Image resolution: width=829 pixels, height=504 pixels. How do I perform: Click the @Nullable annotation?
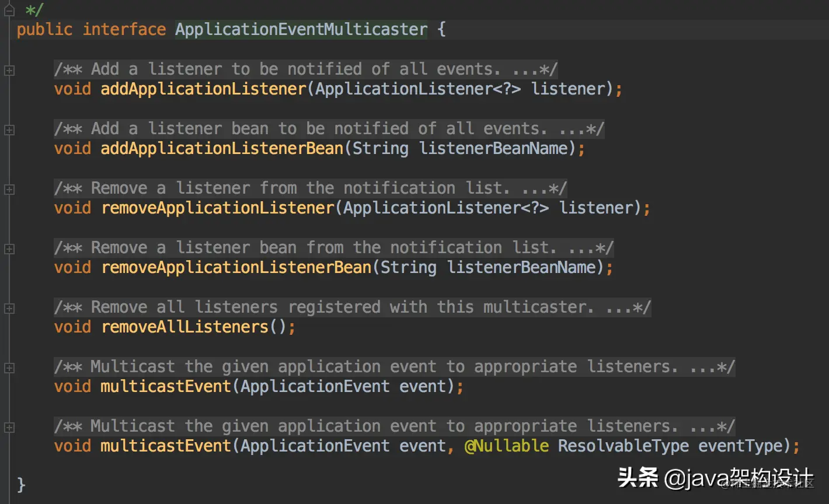[x=507, y=446]
